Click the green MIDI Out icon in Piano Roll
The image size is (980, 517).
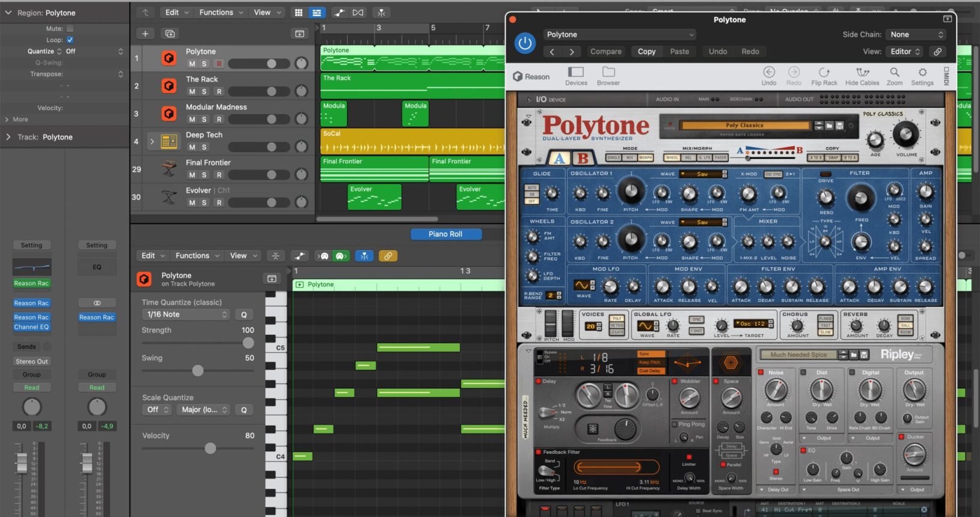341,256
